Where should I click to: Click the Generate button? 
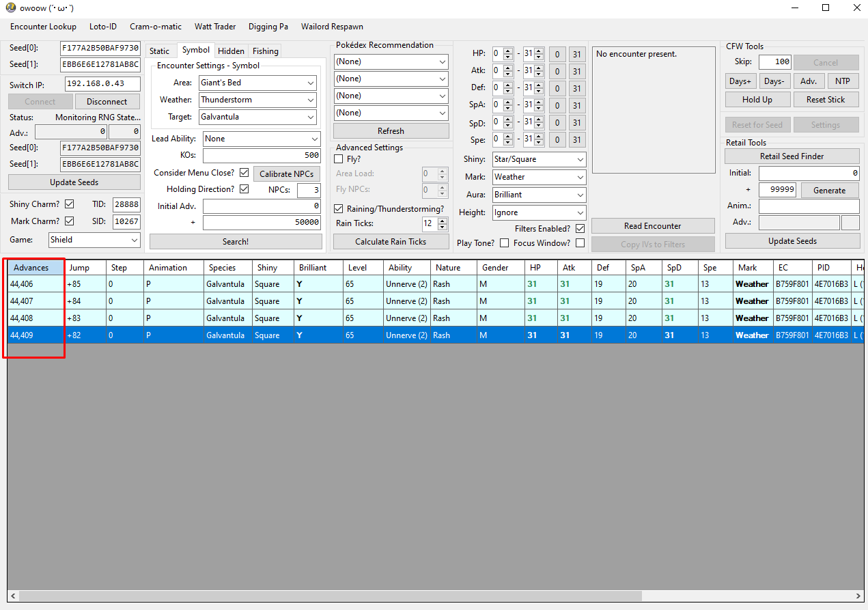pos(830,191)
